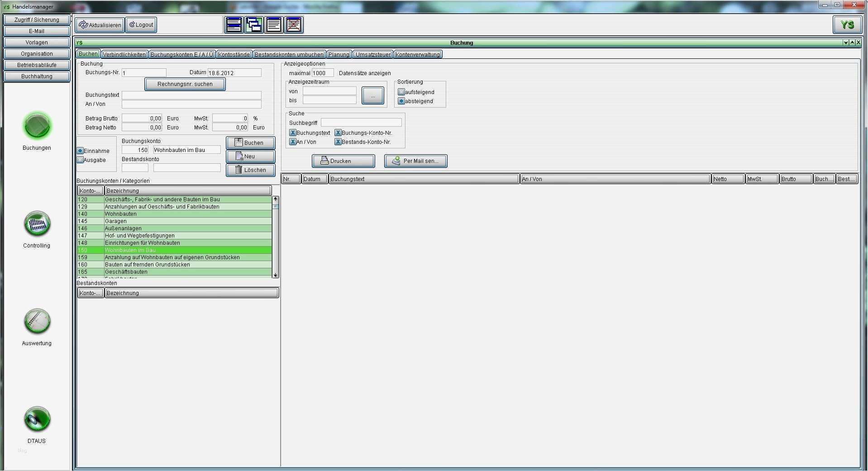Click the maximal records field showing 1000

coord(323,73)
